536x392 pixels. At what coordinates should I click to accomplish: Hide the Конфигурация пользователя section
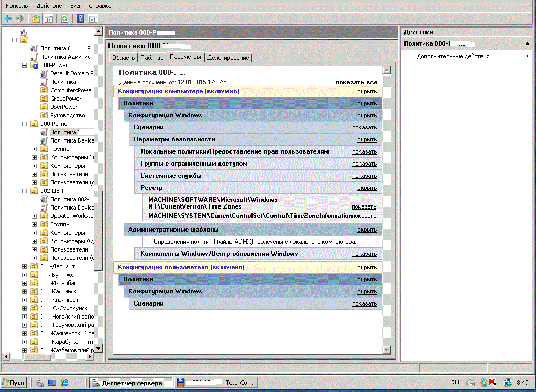pyautogui.click(x=367, y=267)
